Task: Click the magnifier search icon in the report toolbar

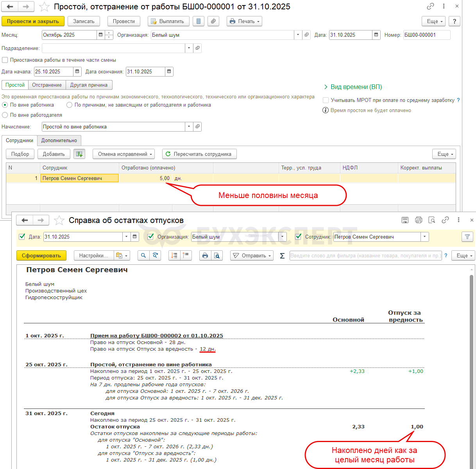Action: [143, 255]
